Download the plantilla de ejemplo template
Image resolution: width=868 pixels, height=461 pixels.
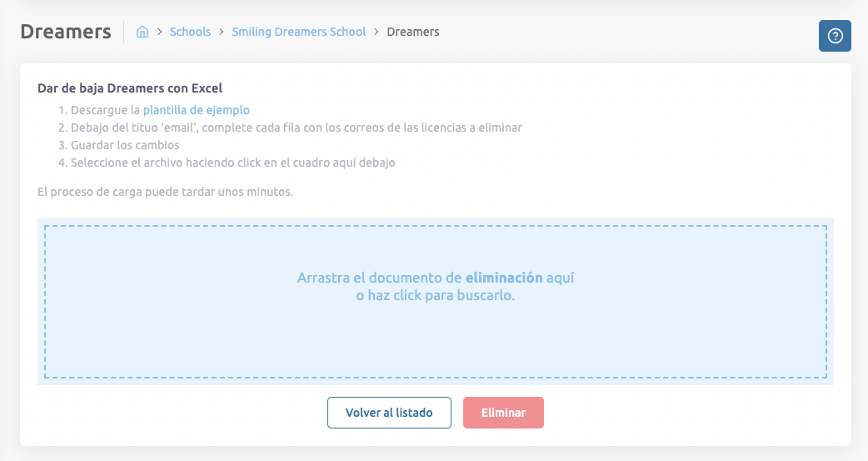(x=196, y=110)
